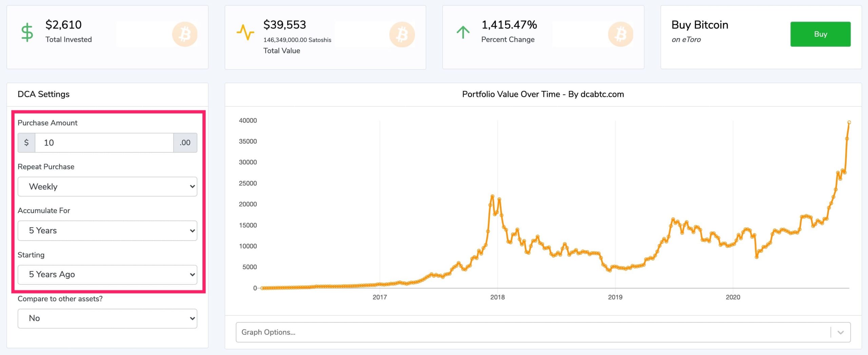The image size is (868, 355).
Task: Click the green upward arrow icon
Action: [463, 32]
